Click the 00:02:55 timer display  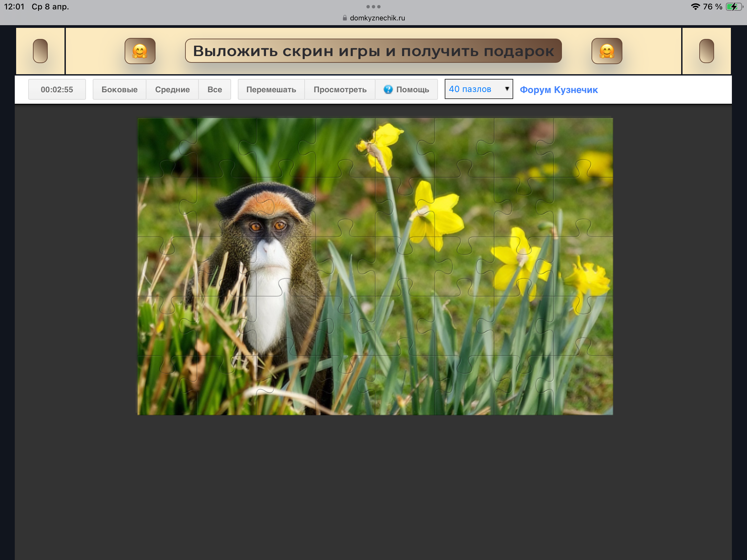pyautogui.click(x=57, y=89)
